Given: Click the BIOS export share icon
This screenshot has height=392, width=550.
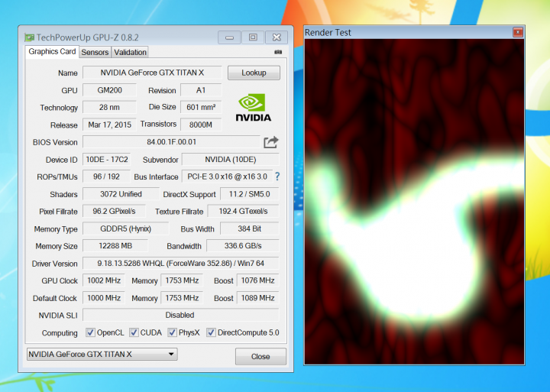Looking at the screenshot, I should coord(270,142).
